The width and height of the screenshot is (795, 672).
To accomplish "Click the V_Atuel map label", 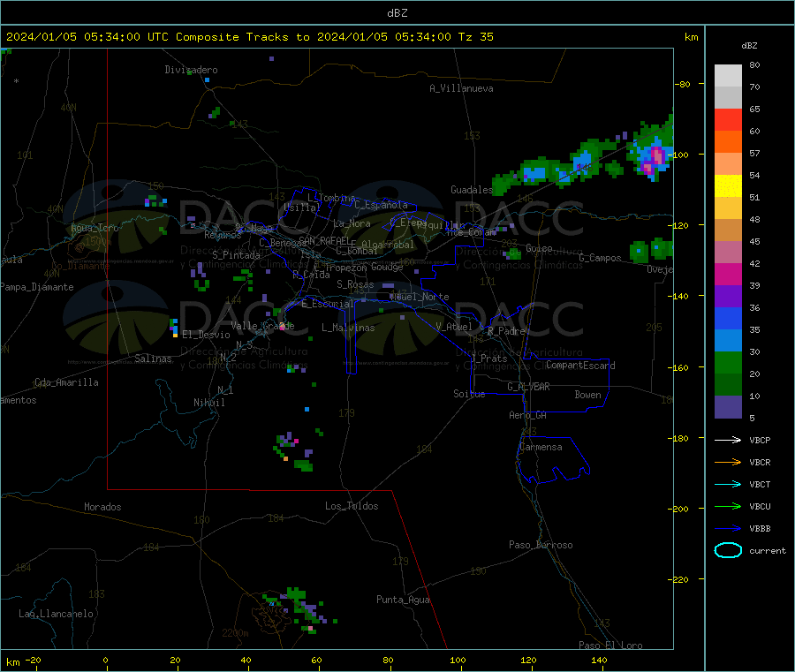I will click(454, 327).
